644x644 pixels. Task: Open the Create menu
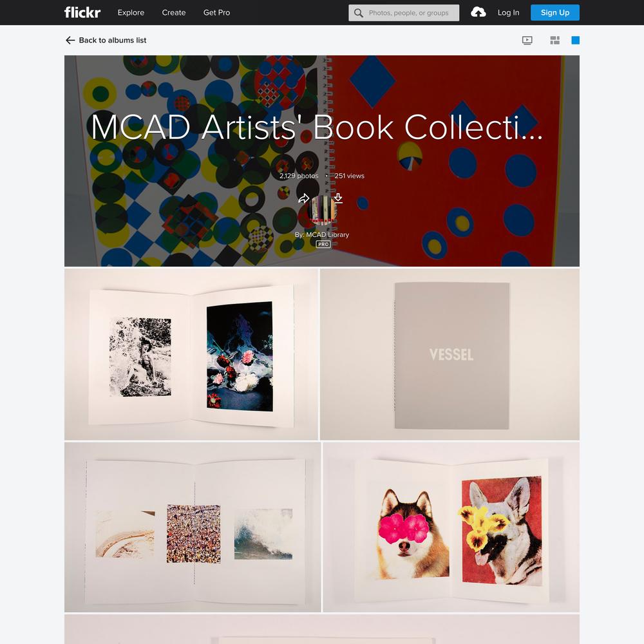(x=174, y=13)
